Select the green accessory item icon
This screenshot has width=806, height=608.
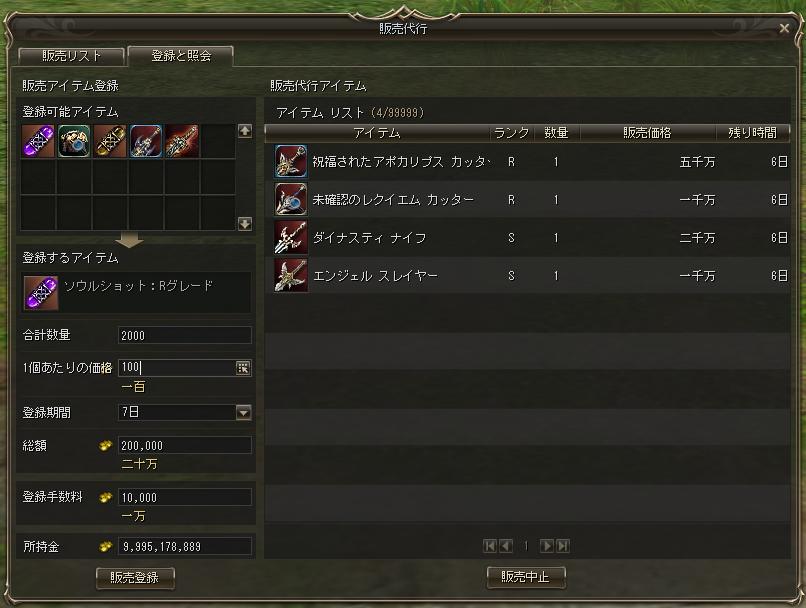[74, 141]
